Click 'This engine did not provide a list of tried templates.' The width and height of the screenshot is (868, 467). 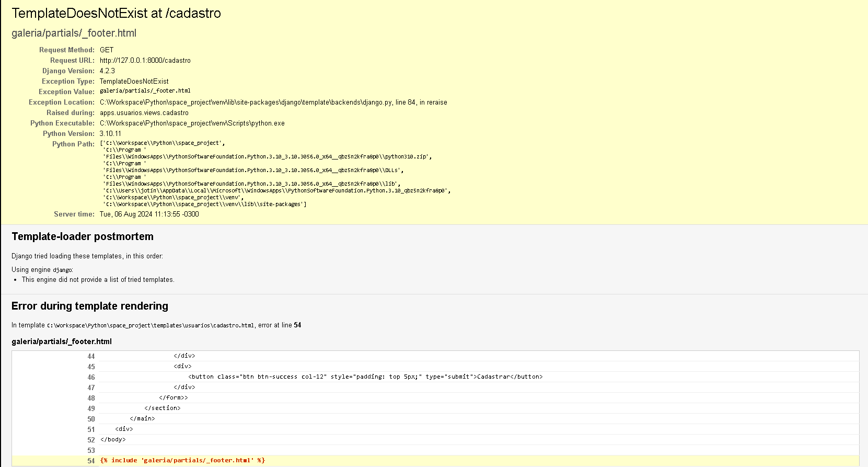pos(98,280)
